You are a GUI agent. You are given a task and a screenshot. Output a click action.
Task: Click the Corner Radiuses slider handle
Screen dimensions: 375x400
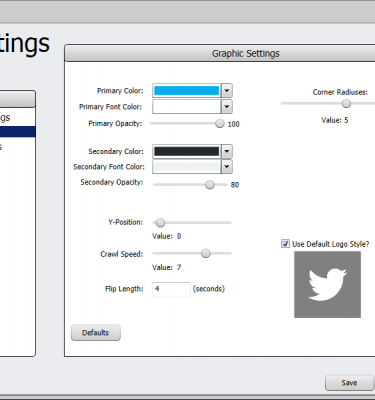[346, 104]
